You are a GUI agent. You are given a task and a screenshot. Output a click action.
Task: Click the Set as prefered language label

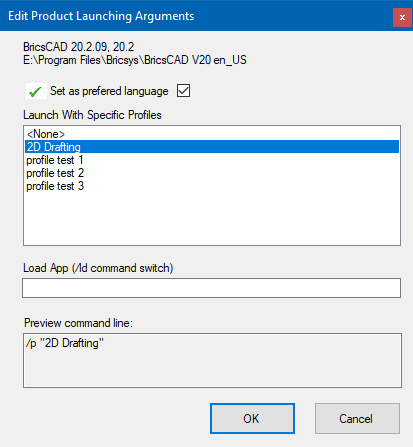click(109, 91)
